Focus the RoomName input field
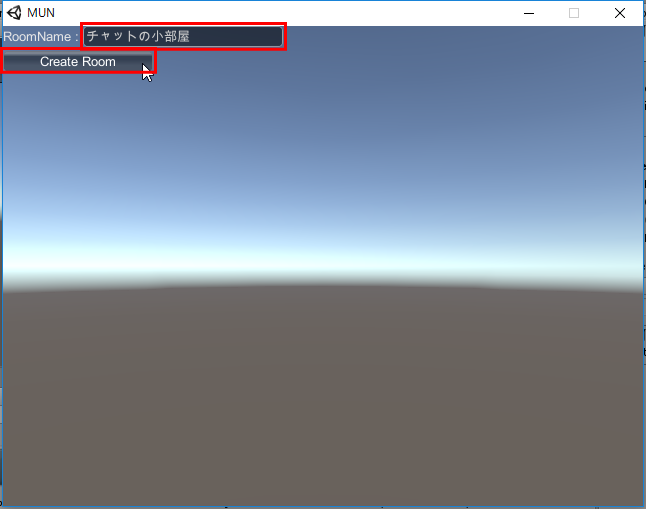The image size is (646, 509). 183,36
